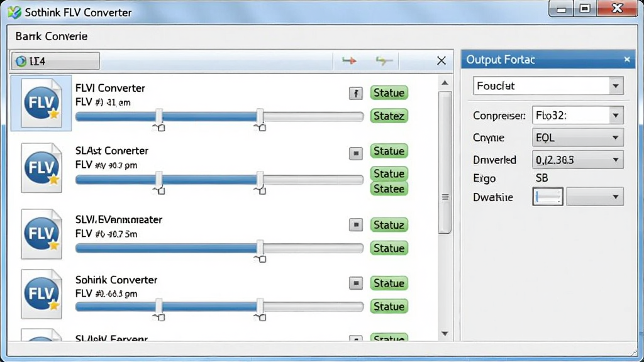The width and height of the screenshot is (644, 362).
Task: Open the Cnyne dropdown showing EOL
Action: pos(577,138)
